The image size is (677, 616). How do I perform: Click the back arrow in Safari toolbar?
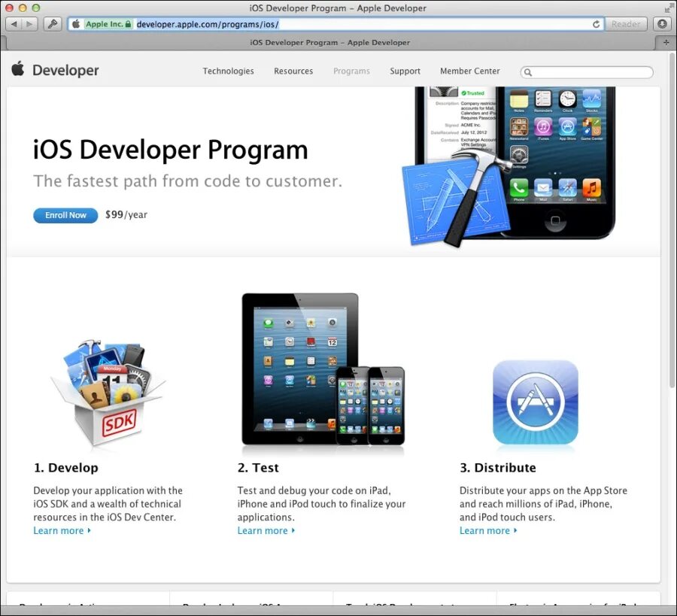click(x=12, y=23)
